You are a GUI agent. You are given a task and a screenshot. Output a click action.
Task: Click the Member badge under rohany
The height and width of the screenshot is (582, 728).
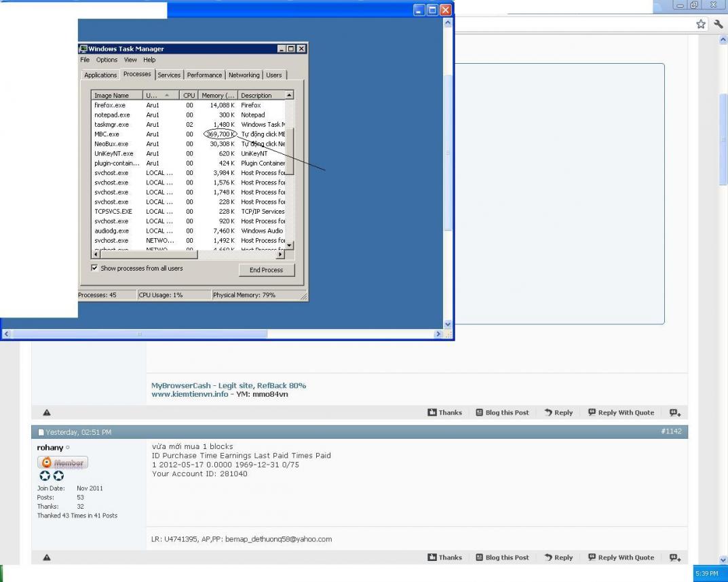click(x=62, y=462)
